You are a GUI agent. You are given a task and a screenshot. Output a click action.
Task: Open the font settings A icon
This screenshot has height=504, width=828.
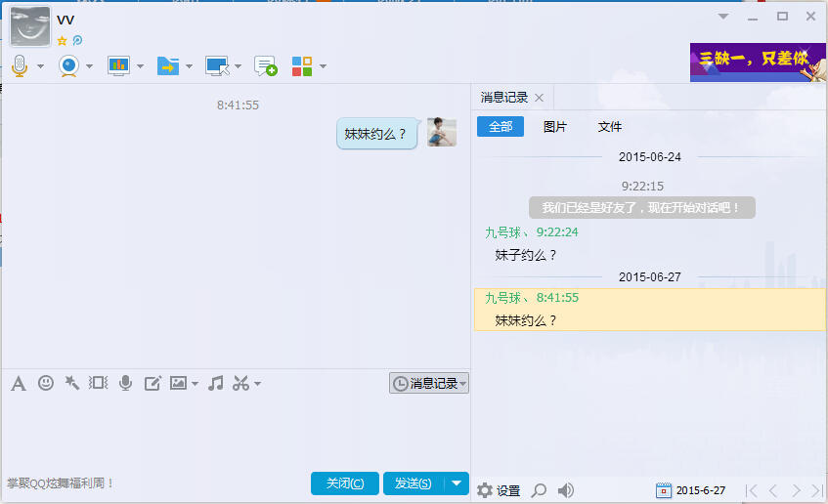pyautogui.click(x=19, y=384)
